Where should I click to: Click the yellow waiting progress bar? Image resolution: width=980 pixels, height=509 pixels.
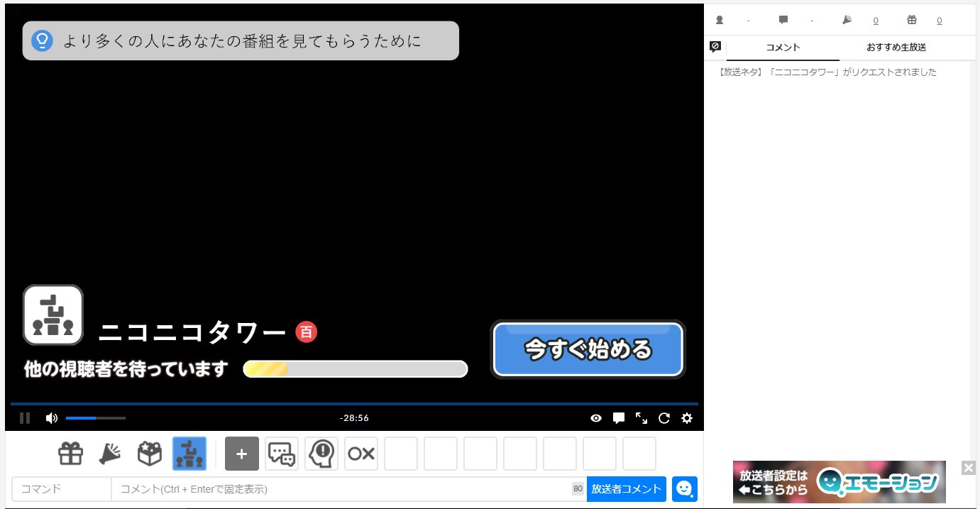point(356,369)
